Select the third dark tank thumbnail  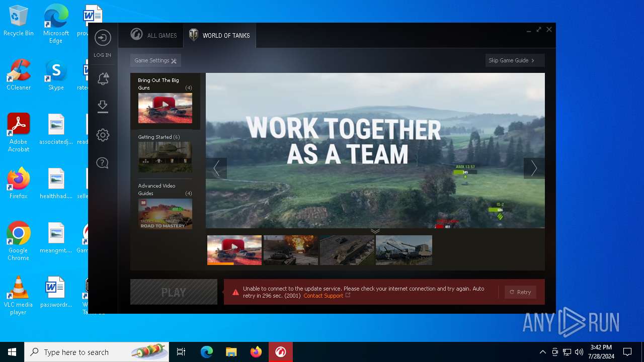coord(347,250)
